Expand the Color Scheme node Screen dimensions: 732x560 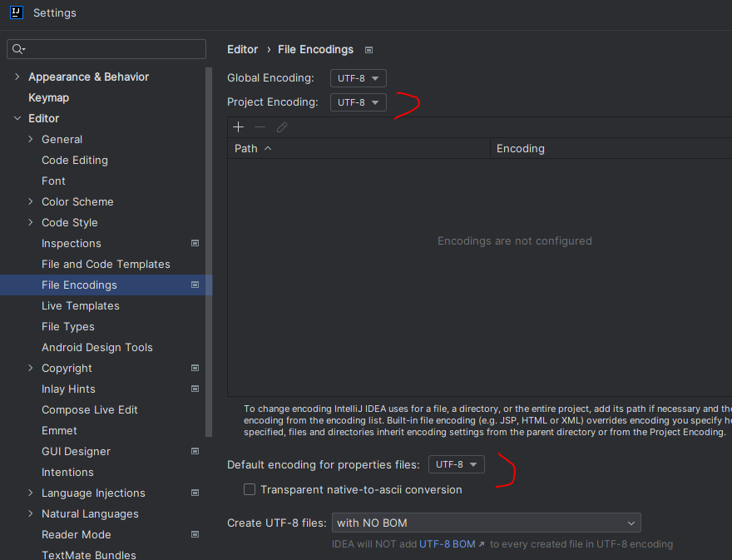coord(31,201)
